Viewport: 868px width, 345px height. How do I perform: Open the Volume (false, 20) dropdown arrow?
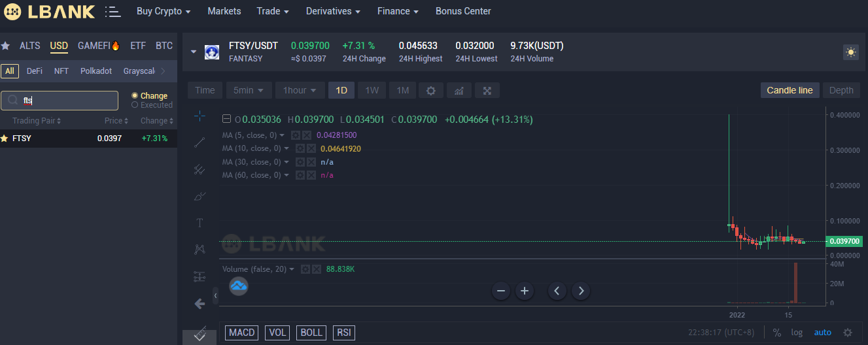click(x=292, y=269)
